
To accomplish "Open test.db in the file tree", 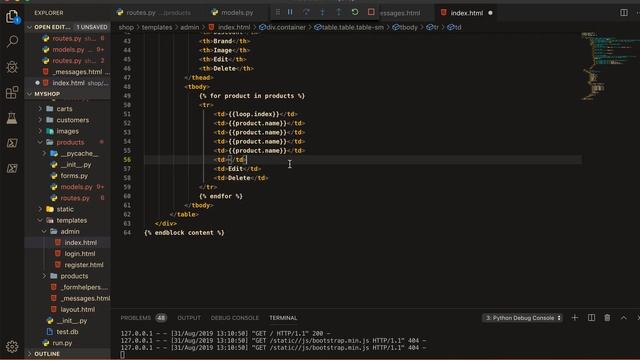I will point(68,332).
